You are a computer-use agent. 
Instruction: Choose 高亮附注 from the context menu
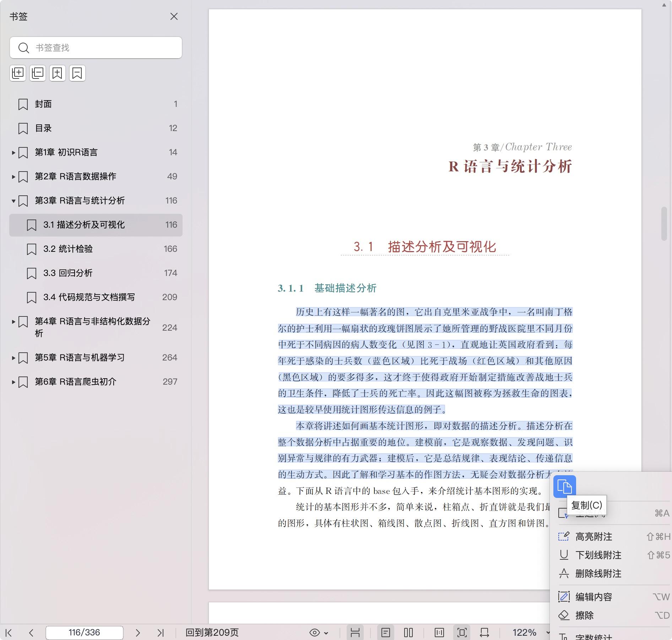tap(594, 537)
